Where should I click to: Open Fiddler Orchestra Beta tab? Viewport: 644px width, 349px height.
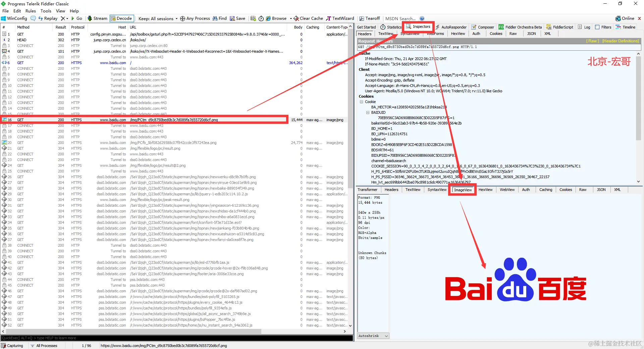point(520,27)
